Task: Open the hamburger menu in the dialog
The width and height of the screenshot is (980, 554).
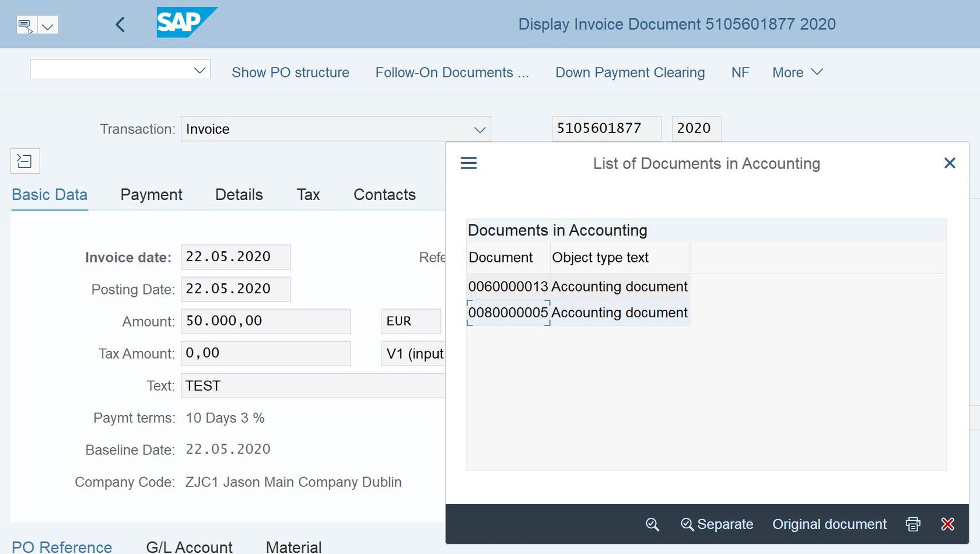Action: (469, 163)
